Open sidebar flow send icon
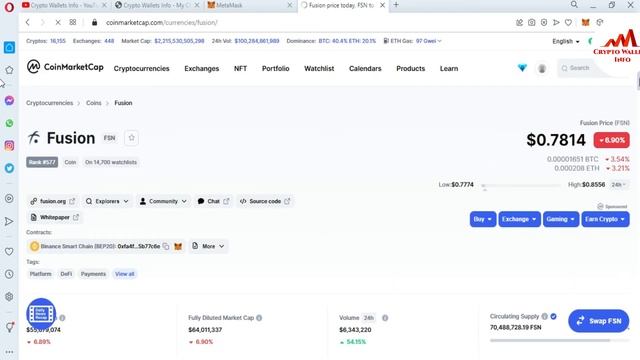This screenshot has height=360, width=640. [x=9, y=221]
